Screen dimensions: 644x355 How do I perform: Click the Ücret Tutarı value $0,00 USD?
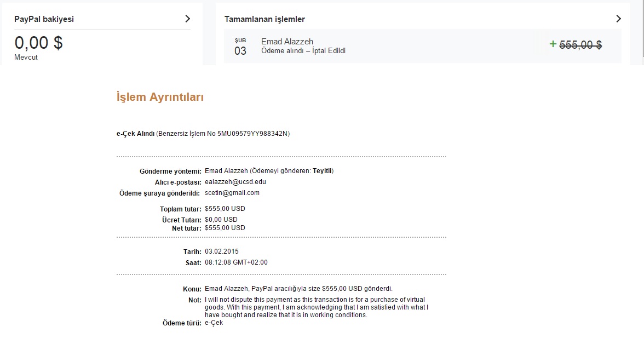(221, 219)
